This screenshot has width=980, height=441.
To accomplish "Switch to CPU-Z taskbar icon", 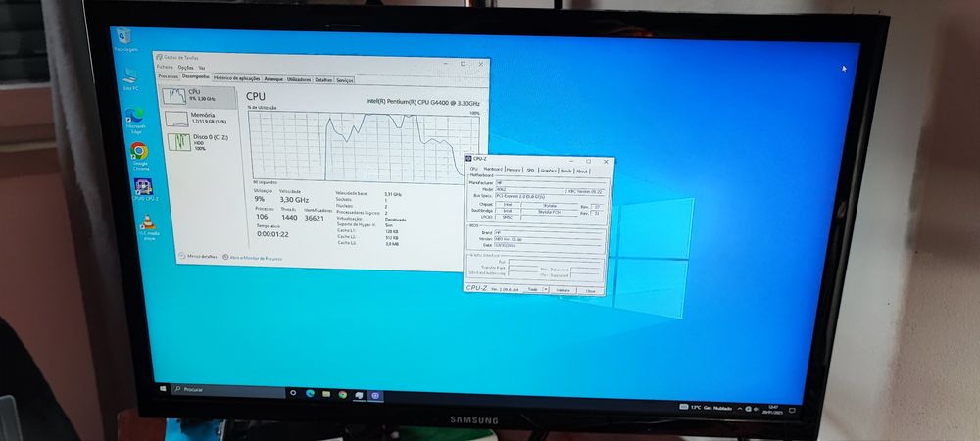I will pyautogui.click(x=375, y=396).
